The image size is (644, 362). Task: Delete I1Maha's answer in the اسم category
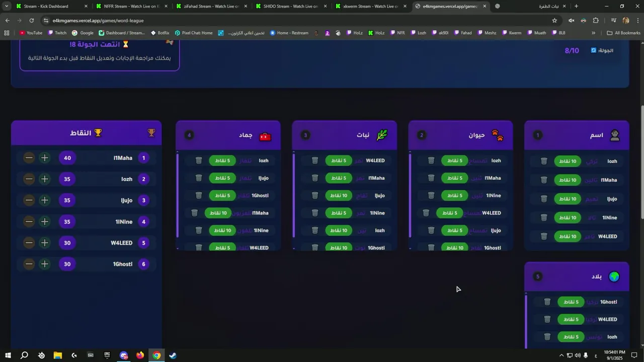pyautogui.click(x=544, y=179)
